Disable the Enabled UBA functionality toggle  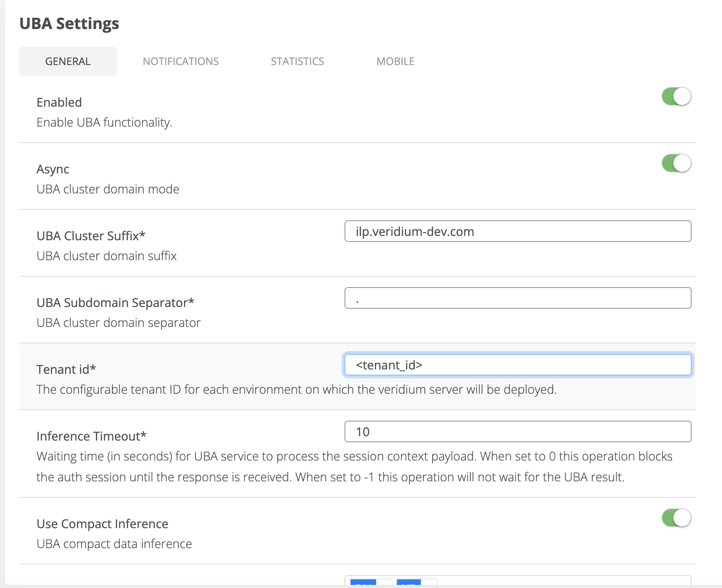[676, 96]
